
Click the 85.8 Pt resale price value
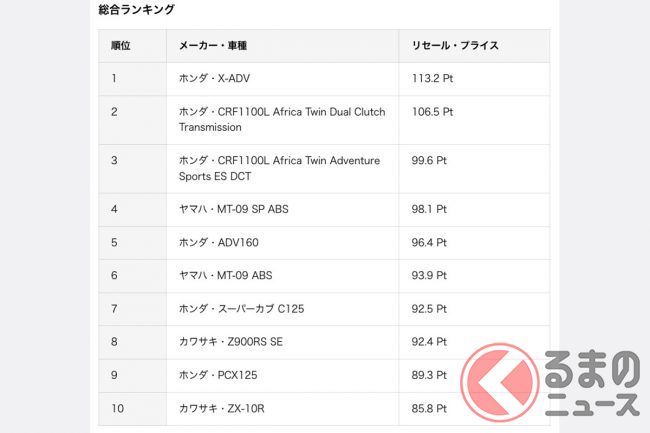[x=429, y=409]
